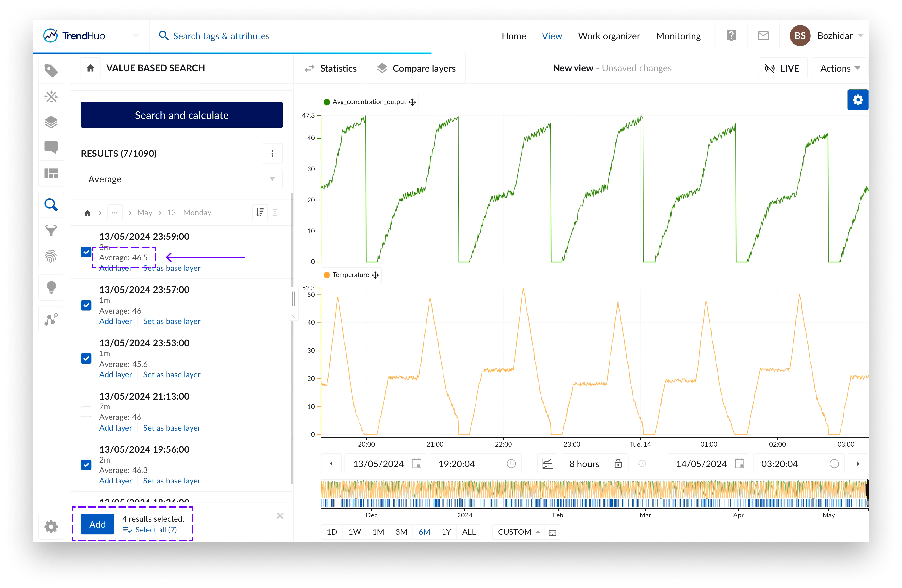Open the layers panel icon in sidebar
The image size is (902, 588).
tap(51, 122)
